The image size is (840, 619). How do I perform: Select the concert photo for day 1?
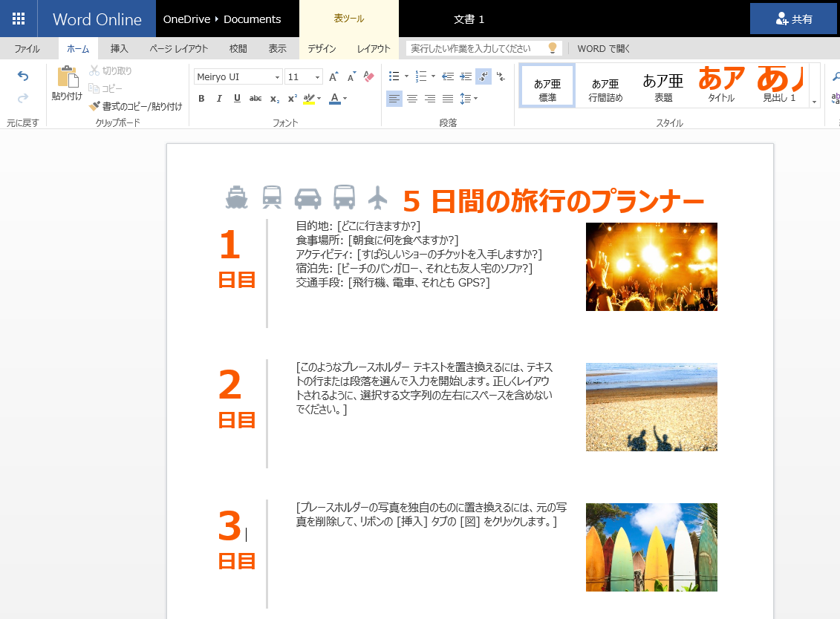coord(651,266)
